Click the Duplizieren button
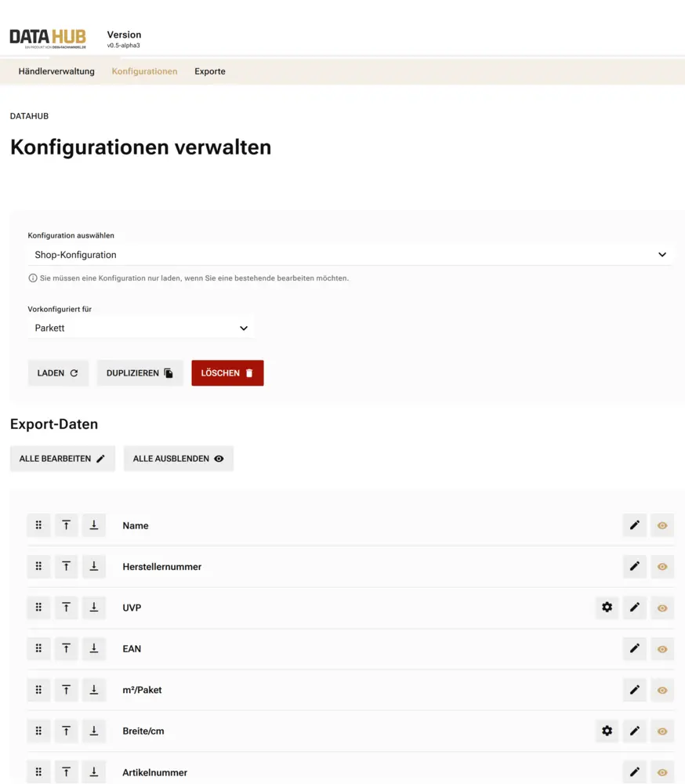The width and height of the screenshot is (685, 784). coord(140,373)
